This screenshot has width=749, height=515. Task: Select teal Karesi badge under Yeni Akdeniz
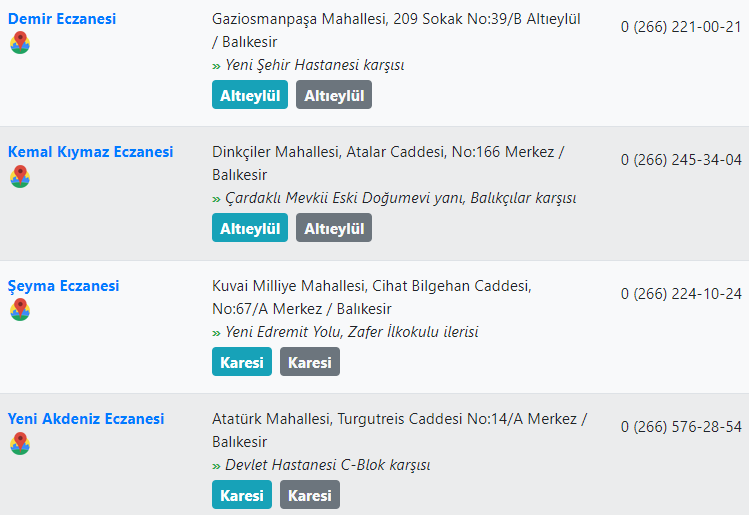click(242, 494)
